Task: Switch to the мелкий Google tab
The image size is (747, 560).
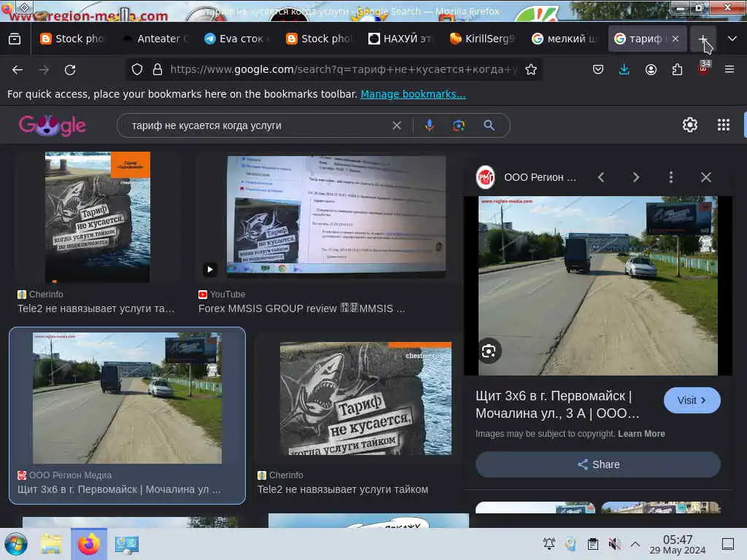Action: pyautogui.click(x=565, y=39)
